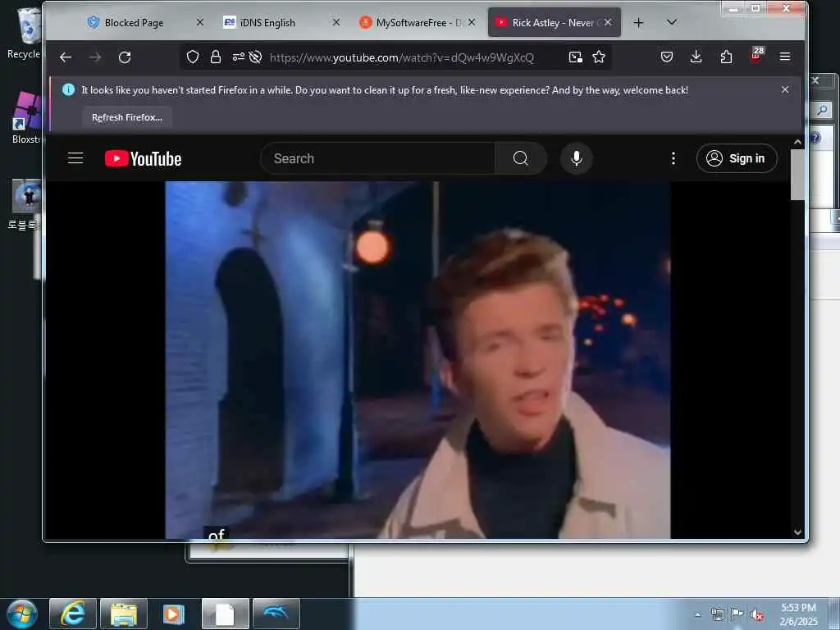Screen dimensions: 840x630
Task: Open Windows Media Player from taskbar
Action: (x=174, y=614)
